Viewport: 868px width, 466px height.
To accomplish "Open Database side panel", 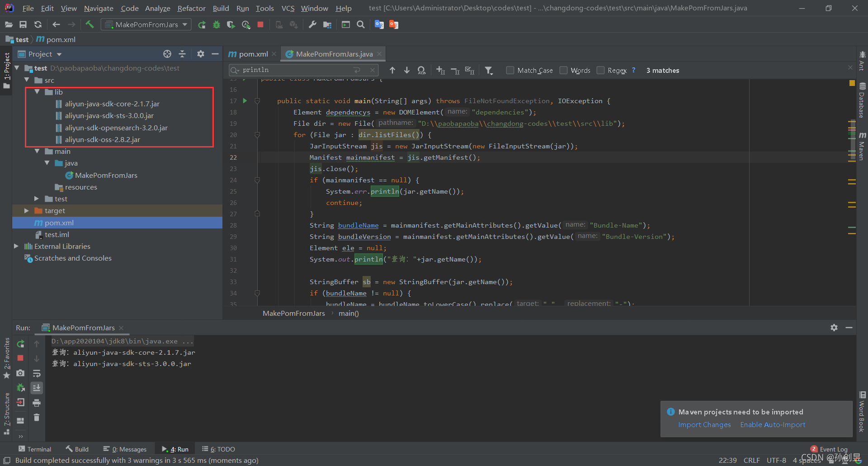I will point(862,100).
